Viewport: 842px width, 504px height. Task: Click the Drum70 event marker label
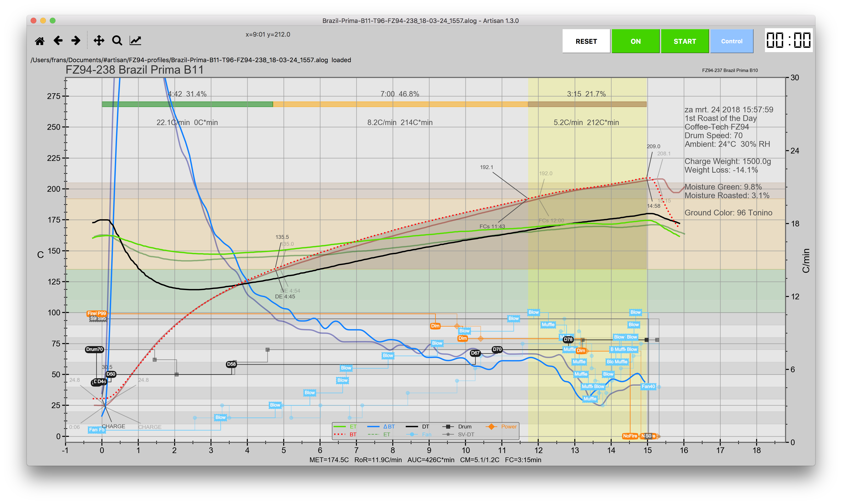click(x=94, y=349)
